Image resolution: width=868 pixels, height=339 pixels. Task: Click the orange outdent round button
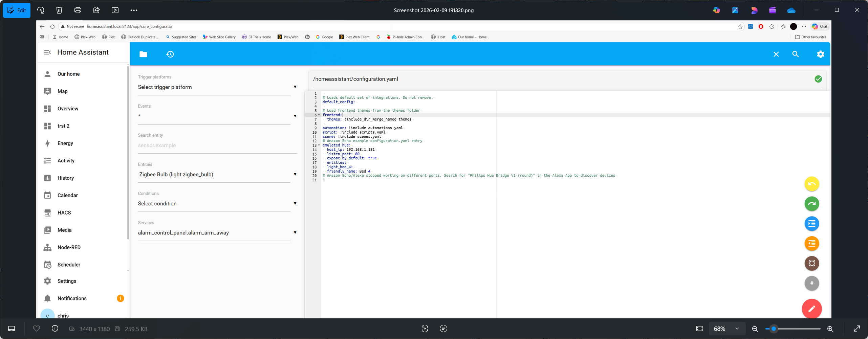811,244
